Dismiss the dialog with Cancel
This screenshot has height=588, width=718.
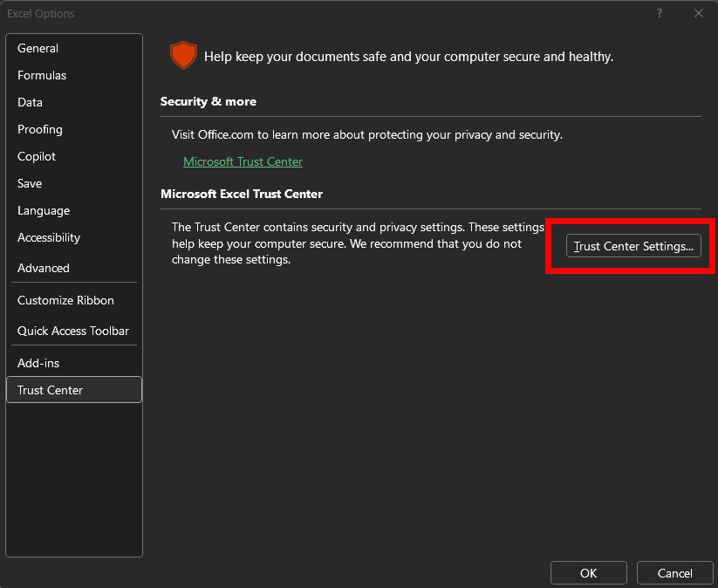(674, 572)
